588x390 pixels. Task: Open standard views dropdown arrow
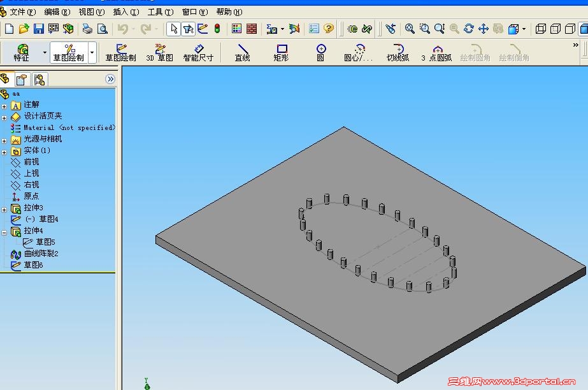(524, 29)
